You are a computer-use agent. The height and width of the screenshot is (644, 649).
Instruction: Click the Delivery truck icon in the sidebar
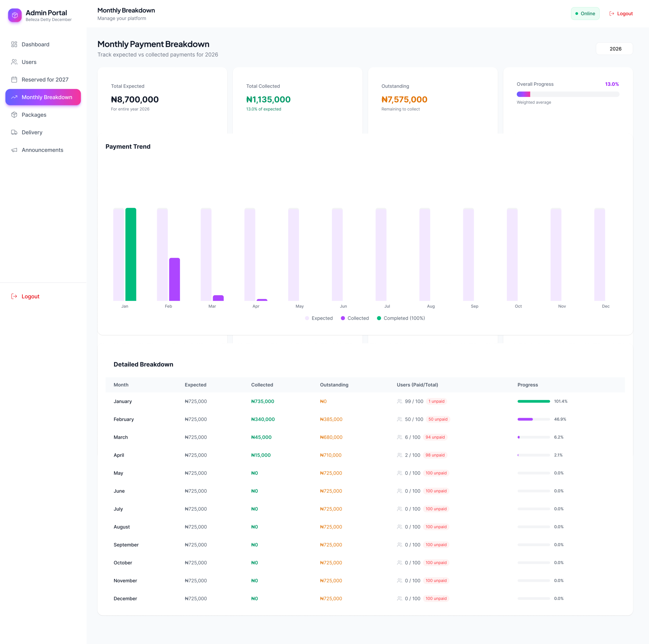[x=14, y=132]
